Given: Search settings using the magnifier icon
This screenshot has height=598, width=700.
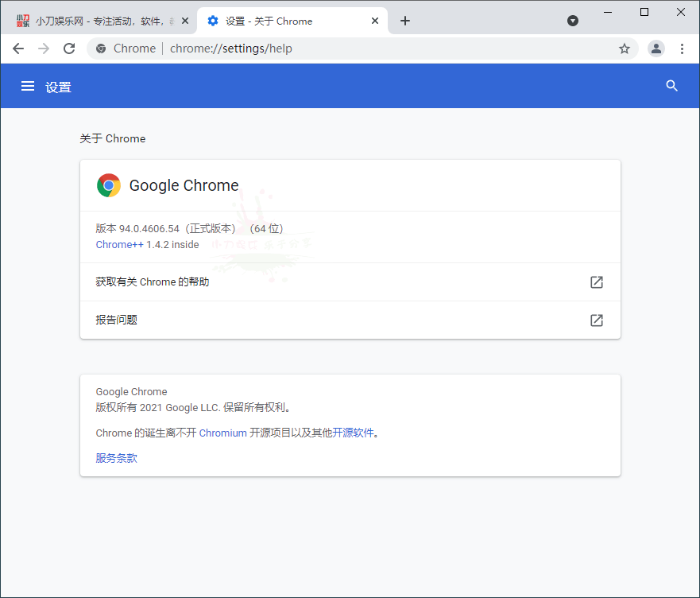Looking at the screenshot, I should click(671, 86).
